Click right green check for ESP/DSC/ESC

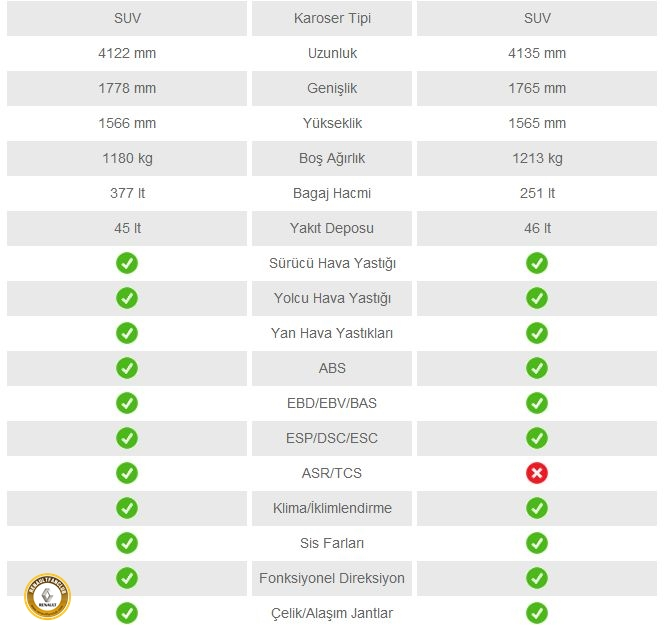(x=537, y=438)
